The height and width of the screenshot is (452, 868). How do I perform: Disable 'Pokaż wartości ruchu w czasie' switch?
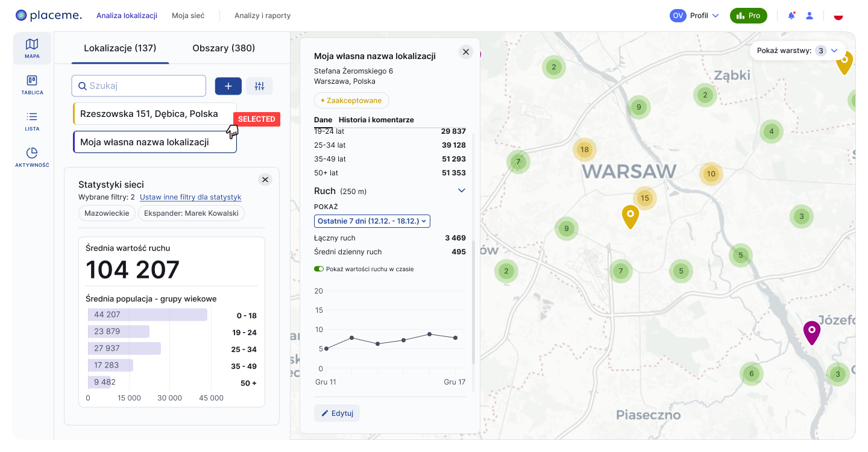pyautogui.click(x=319, y=269)
